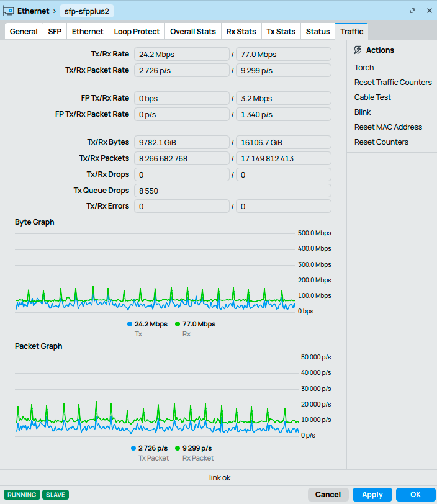Viewport: 437px width, 504px height.
Task: Click the Rx Packets field 17 149 812 413
Action: pyautogui.click(x=284, y=158)
